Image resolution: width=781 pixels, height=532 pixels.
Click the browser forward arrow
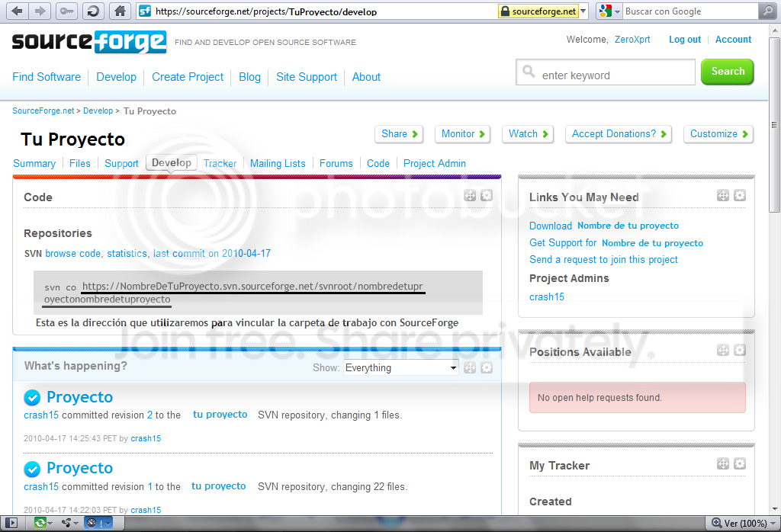tap(40, 11)
